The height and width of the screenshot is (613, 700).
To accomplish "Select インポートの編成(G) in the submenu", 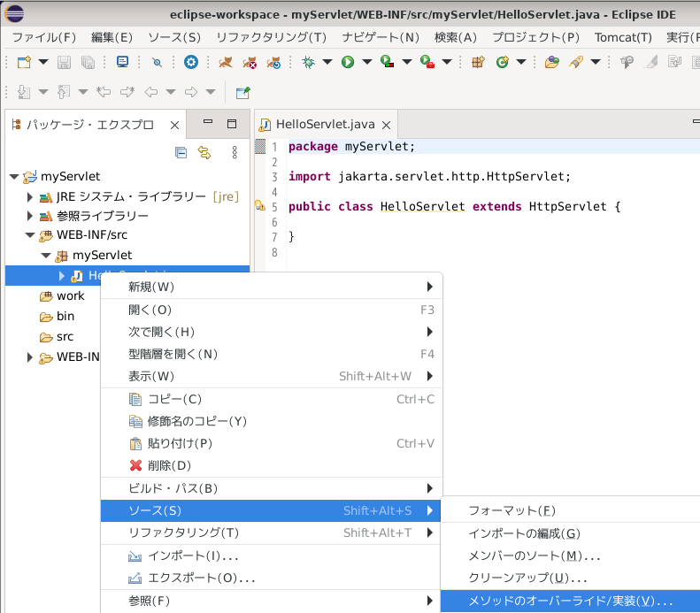I will point(571,533).
